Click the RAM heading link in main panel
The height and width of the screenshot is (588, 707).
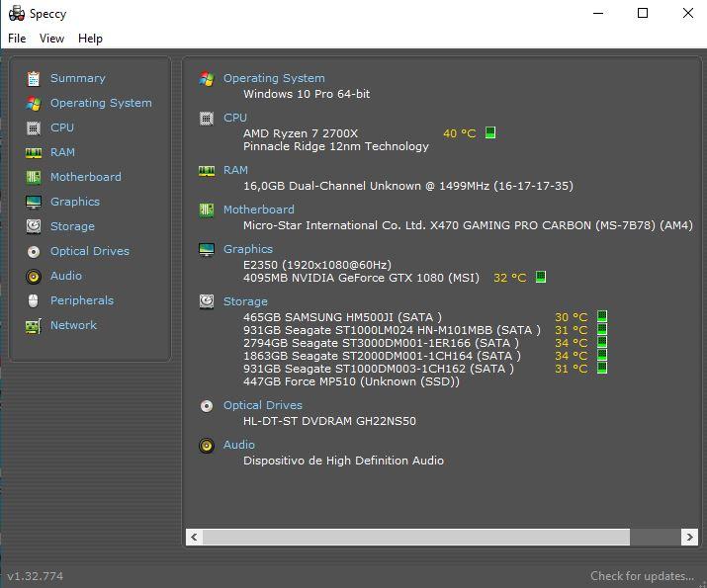tap(235, 170)
